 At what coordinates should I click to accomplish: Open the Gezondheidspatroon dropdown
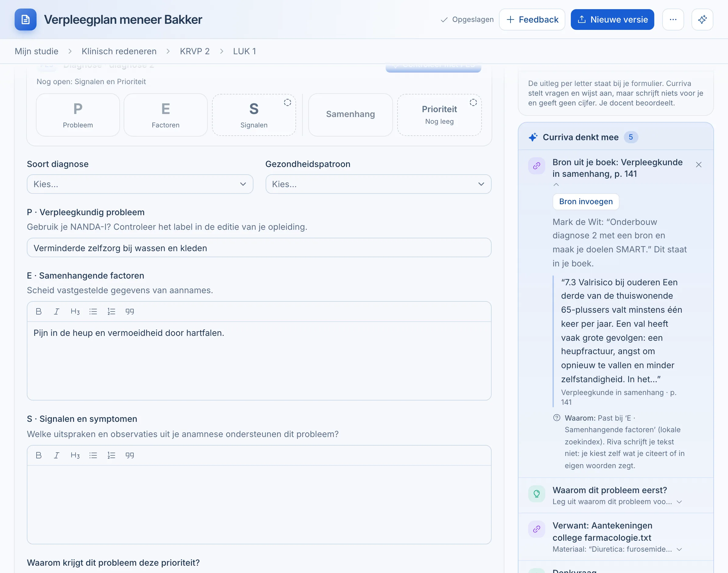[378, 184]
